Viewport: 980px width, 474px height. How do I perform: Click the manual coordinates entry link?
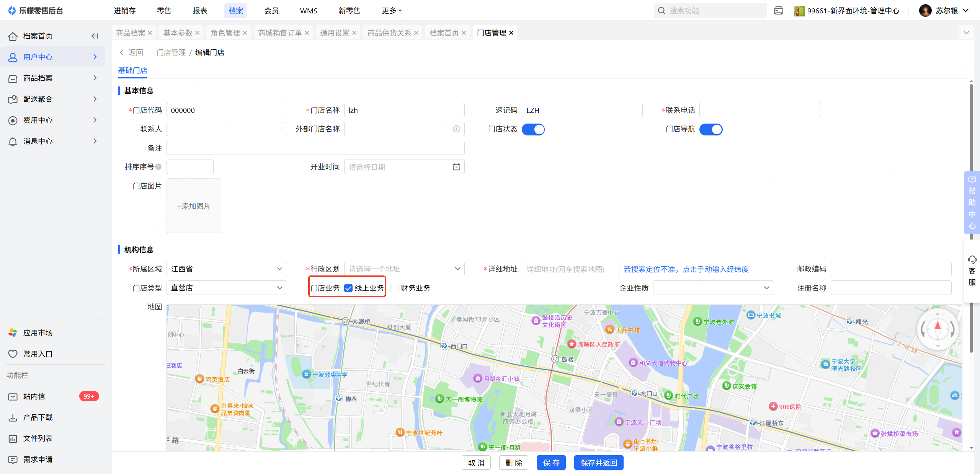686,269
